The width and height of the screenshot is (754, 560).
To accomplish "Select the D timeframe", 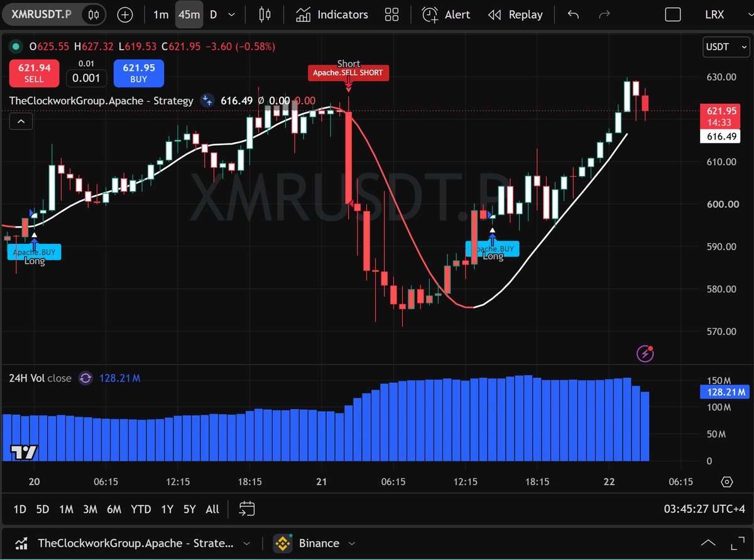I will coord(213,14).
